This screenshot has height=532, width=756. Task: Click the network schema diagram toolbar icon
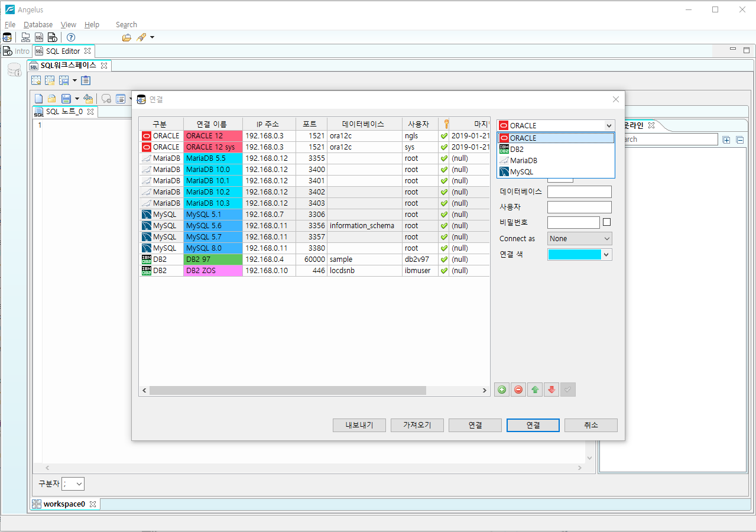point(25,37)
